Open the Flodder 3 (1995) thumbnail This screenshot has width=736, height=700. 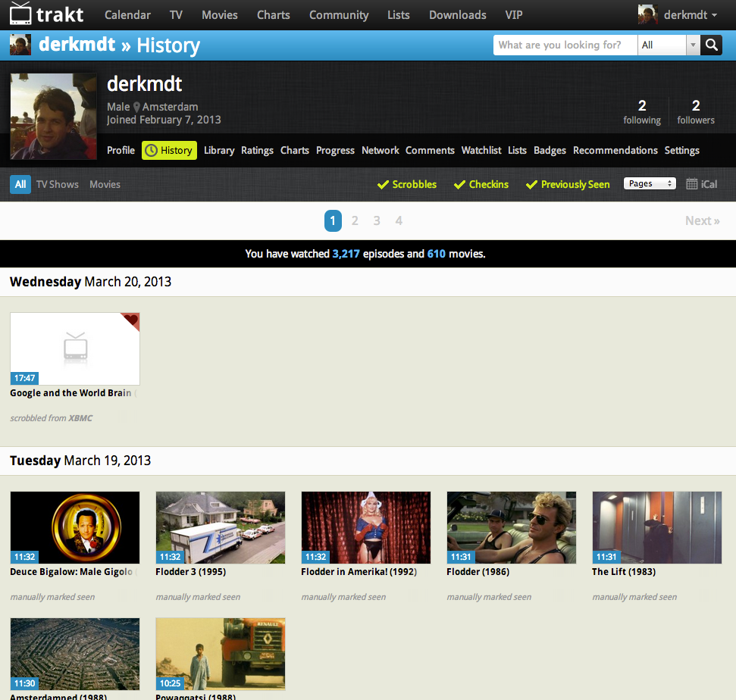pos(221,528)
